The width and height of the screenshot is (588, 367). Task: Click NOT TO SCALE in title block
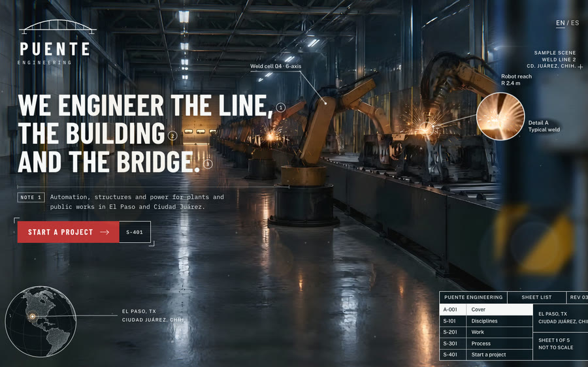(x=556, y=347)
